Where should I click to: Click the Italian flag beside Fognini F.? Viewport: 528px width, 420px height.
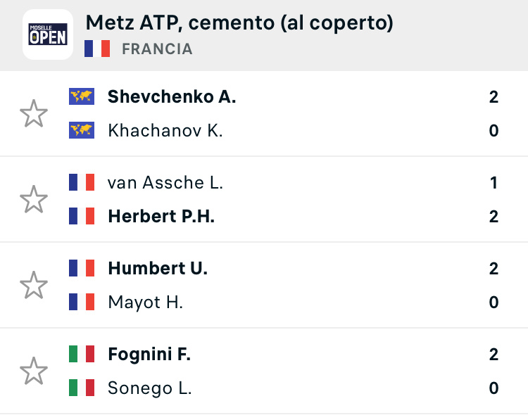[x=82, y=354]
